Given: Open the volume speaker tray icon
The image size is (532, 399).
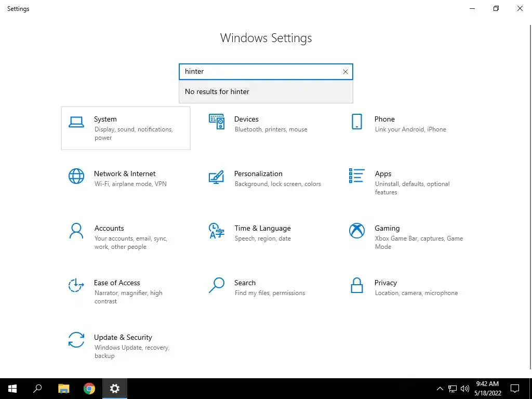Looking at the screenshot, I should (x=465, y=389).
